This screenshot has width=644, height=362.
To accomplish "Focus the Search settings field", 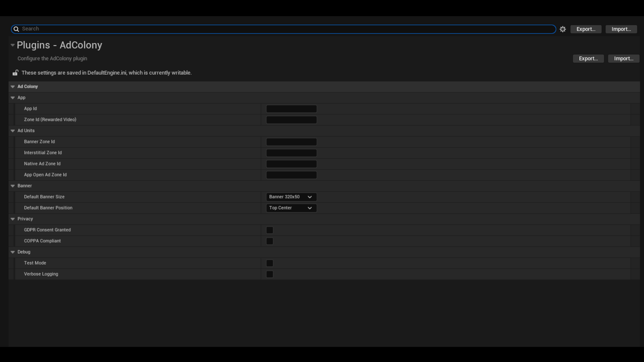I will (283, 29).
